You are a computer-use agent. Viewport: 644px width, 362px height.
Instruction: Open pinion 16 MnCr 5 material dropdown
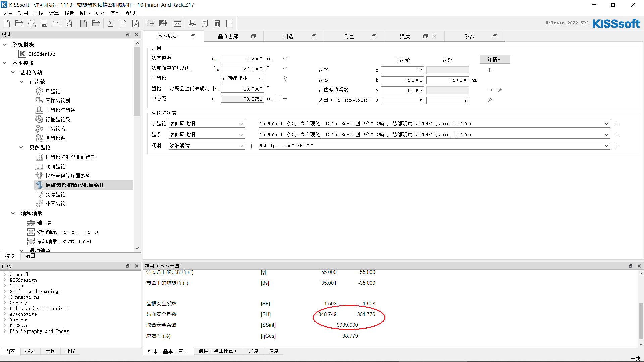pyautogui.click(x=434, y=124)
